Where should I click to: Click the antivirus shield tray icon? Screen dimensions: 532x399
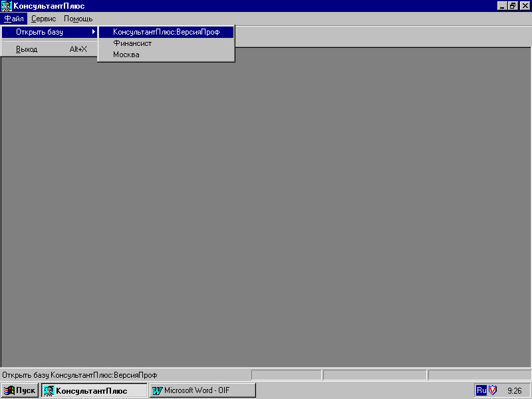point(493,390)
